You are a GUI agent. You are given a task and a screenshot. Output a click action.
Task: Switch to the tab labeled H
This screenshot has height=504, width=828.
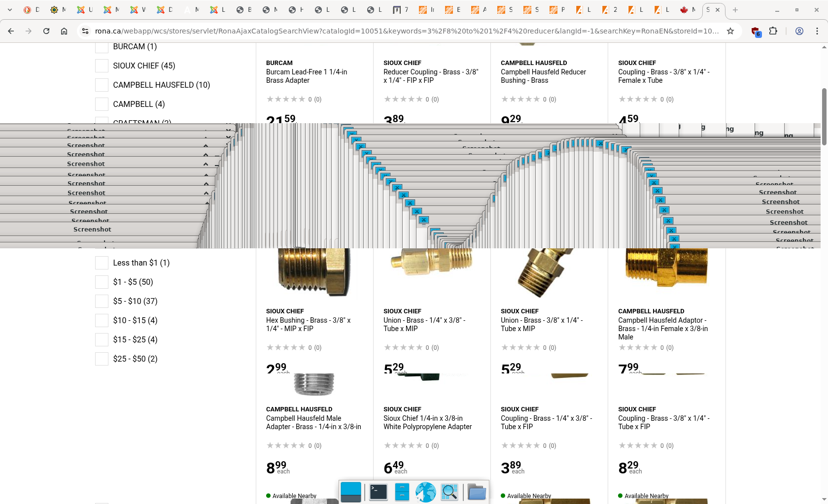296,10
